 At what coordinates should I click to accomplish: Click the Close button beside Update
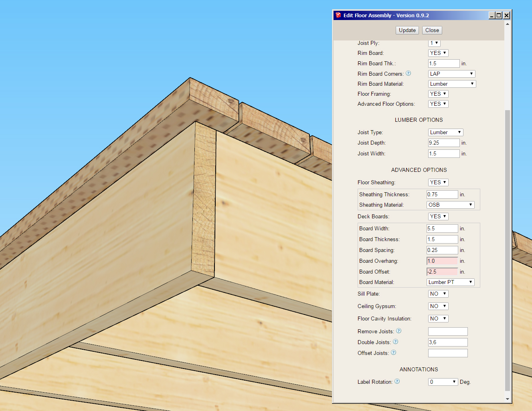pyautogui.click(x=432, y=30)
